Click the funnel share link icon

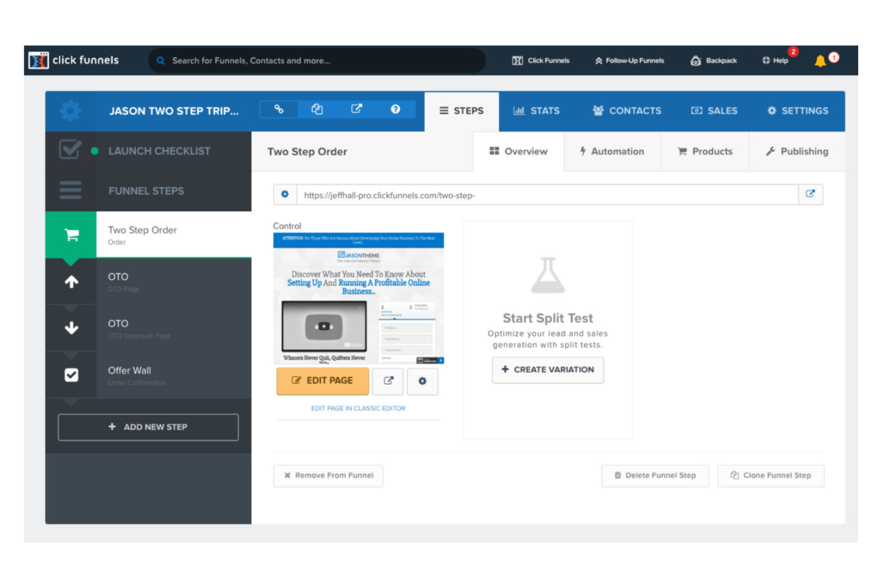click(x=279, y=110)
